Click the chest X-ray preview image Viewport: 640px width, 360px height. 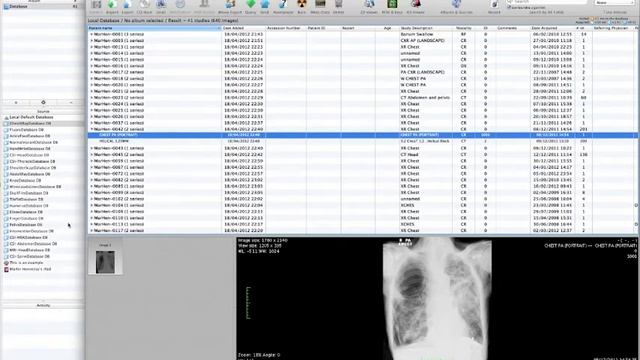point(437,298)
